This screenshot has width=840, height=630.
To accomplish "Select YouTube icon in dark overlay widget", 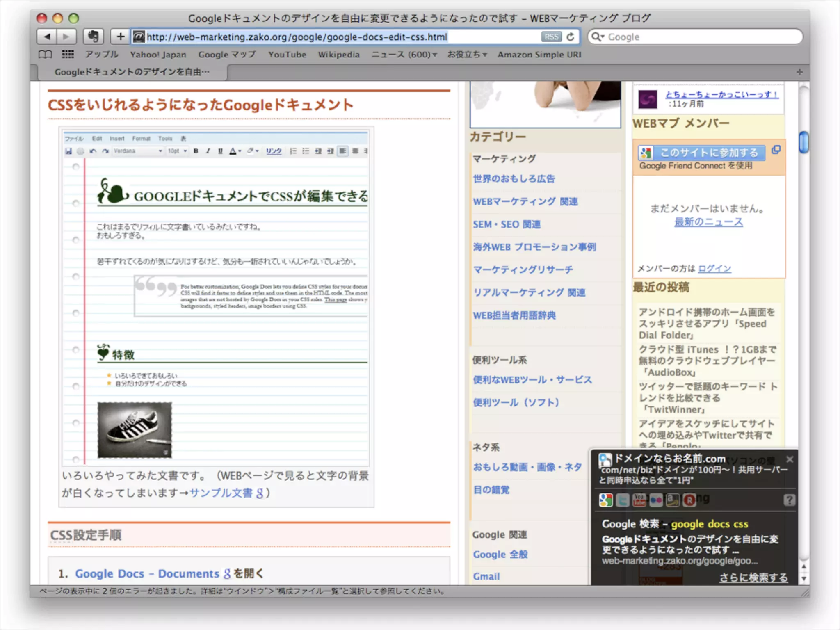I will coord(639,500).
